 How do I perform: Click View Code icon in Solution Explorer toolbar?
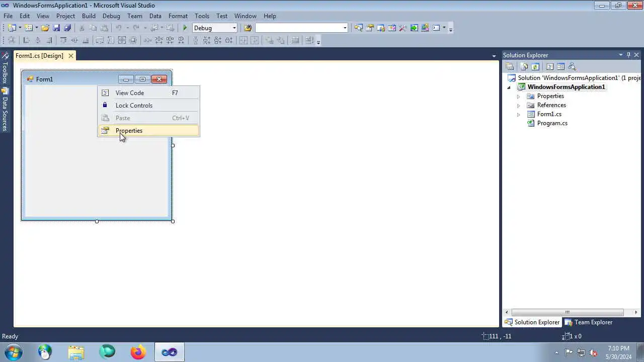click(x=550, y=67)
